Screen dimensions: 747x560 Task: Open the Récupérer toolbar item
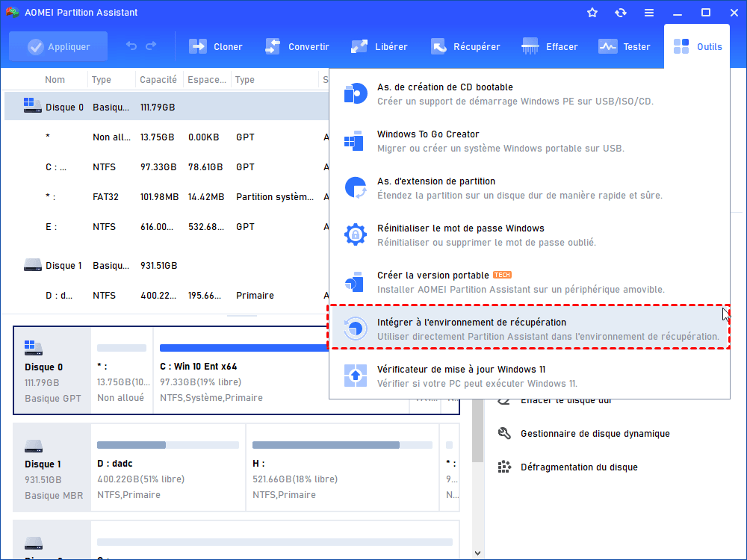click(x=465, y=46)
